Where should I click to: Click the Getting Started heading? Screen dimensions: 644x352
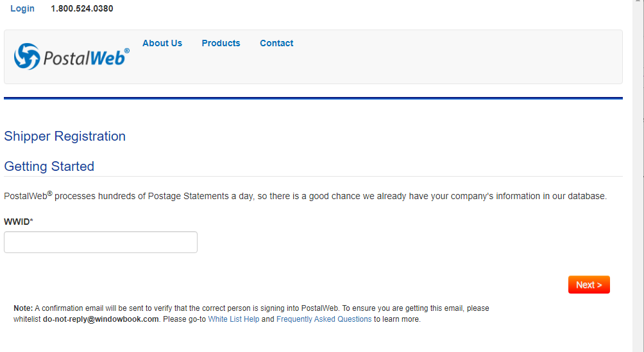click(x=49, y=166)
